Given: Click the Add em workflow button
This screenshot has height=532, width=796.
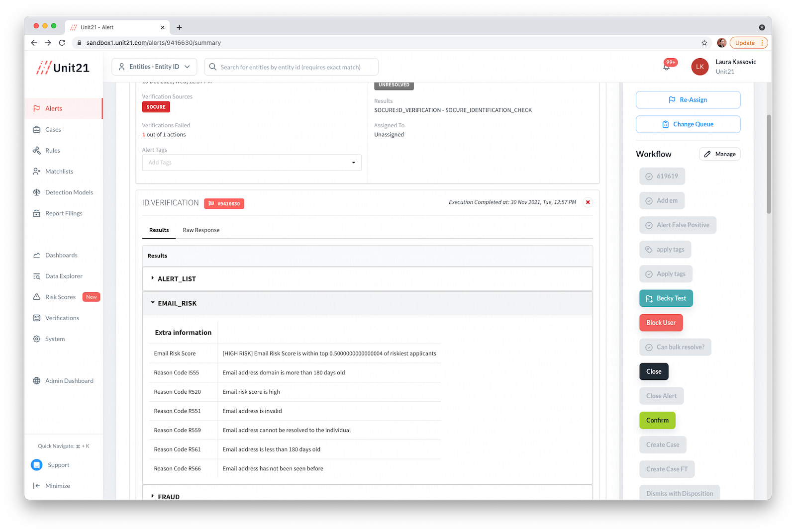Looking at the screenshot, I should click(662, 201).
